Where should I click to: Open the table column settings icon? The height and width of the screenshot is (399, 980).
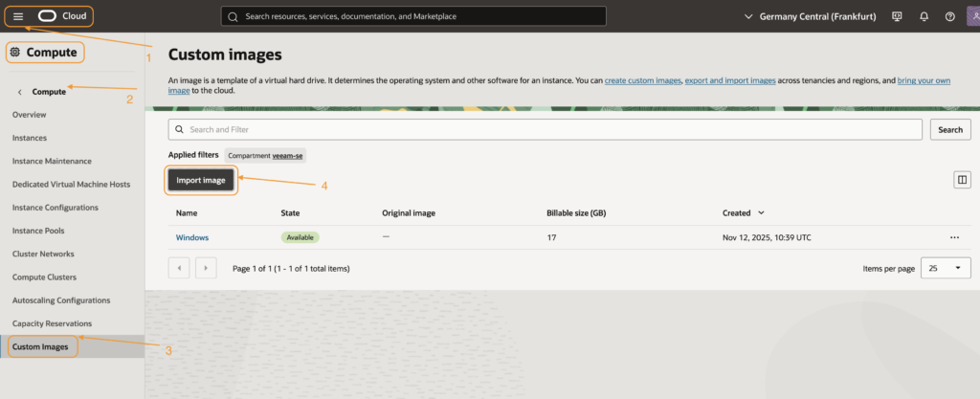[x=962, y=180]
